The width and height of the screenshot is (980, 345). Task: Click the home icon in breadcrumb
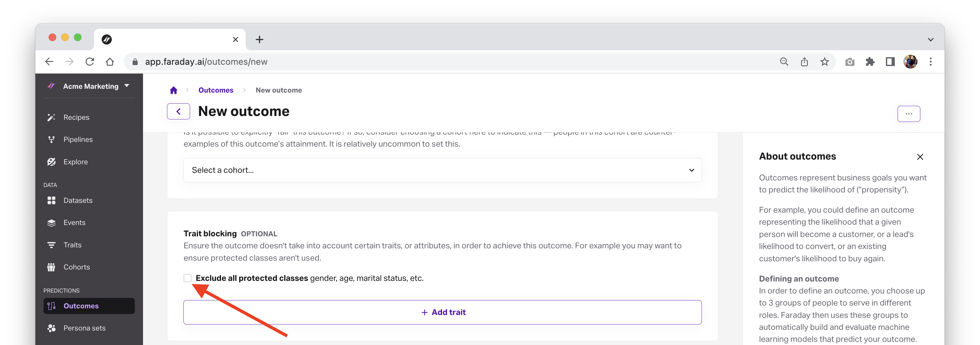(174, 90)
